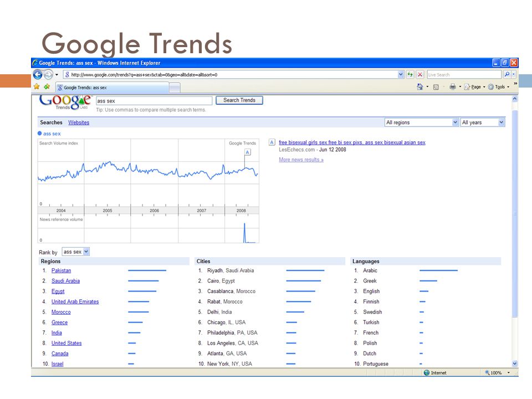Open a new blank tab button
Viewport: 532px width, 399px height.
175,88
